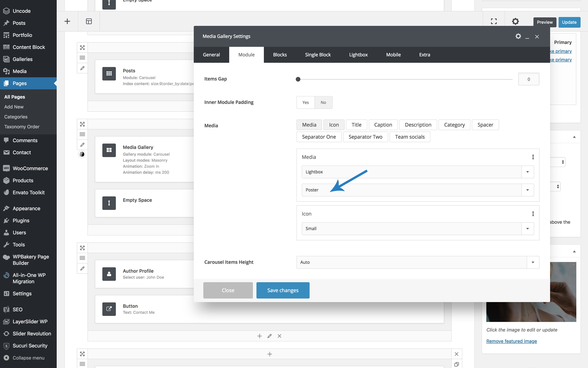
Task: Click the Save changes button
Action: pos(283,290)
